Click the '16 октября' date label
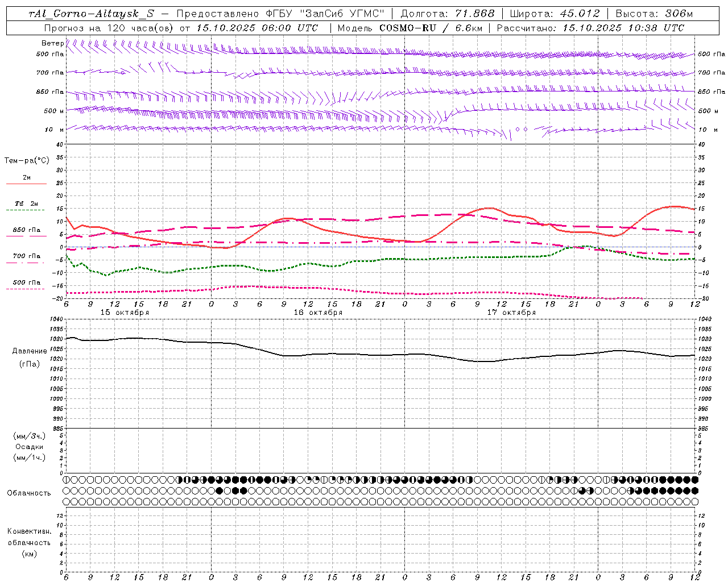This screenshot has height=582, width=728. [x=318, y=313]
